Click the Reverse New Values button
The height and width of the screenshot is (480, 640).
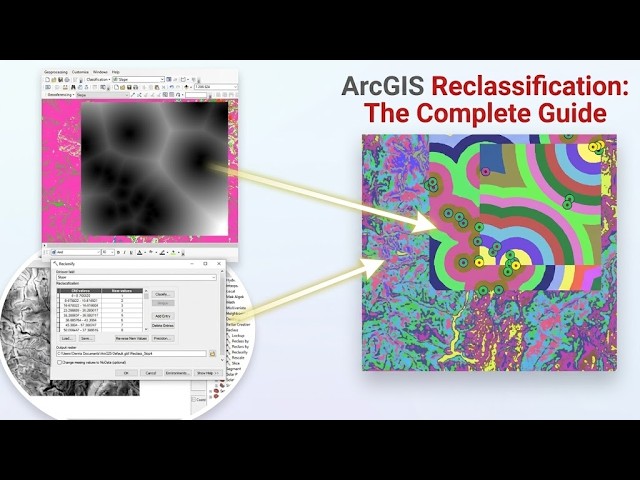[132, 338]
